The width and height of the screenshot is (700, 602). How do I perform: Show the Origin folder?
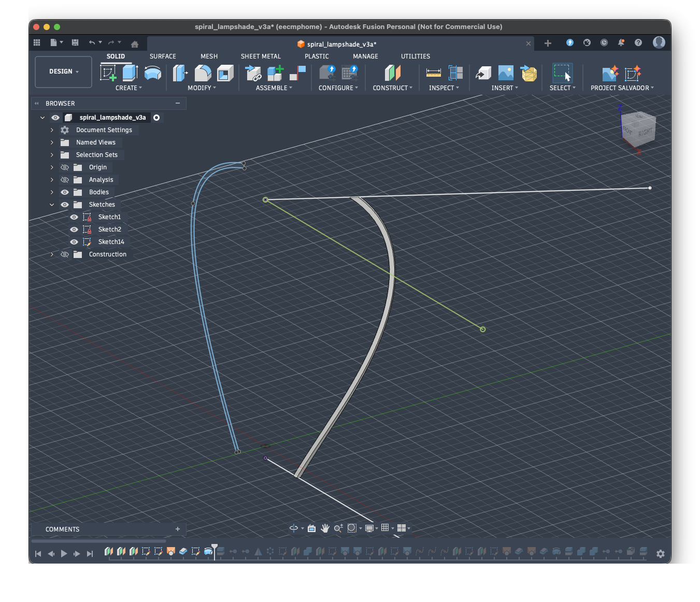pos(64,167)
